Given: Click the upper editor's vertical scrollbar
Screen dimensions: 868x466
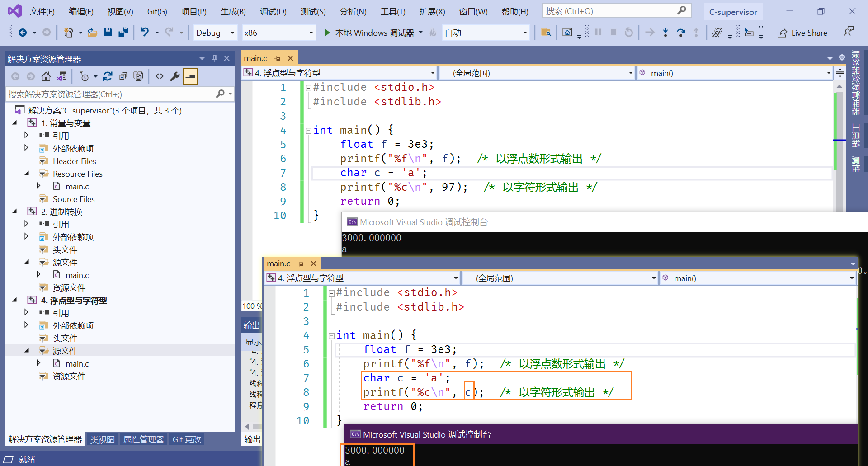Looking at the screenshot, I should [x=839, y=149].
